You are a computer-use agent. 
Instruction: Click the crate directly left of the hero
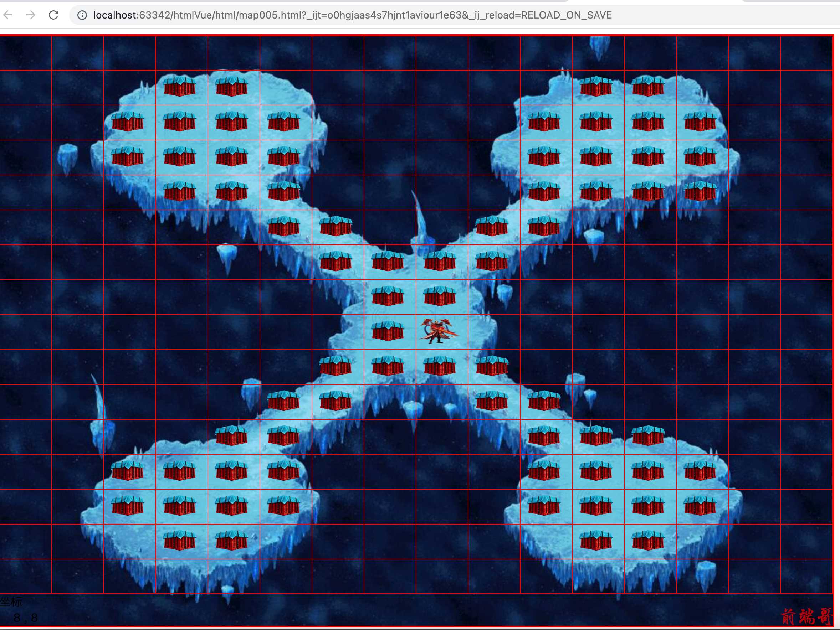[388, 330]
